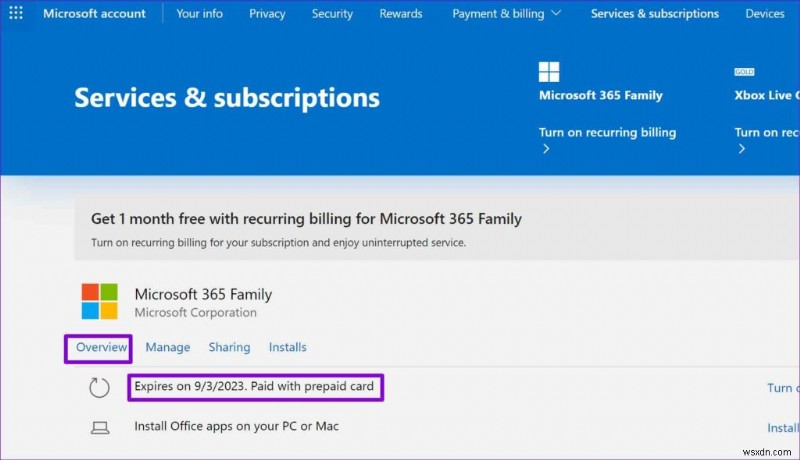Switch to the Sharing tab
The width and height of the screenshot is (800, 460).
(229, 347)
